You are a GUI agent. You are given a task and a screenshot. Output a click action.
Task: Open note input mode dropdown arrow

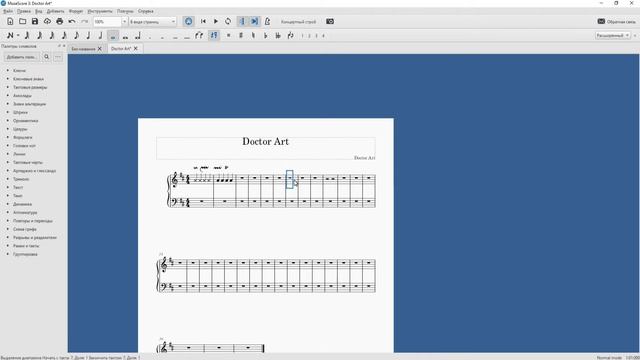18,36
